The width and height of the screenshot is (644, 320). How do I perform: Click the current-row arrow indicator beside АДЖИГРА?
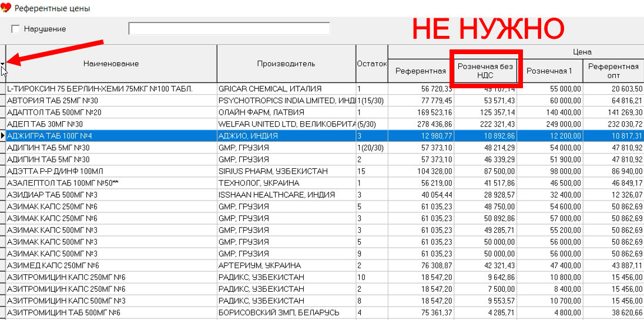pos(3,136)
